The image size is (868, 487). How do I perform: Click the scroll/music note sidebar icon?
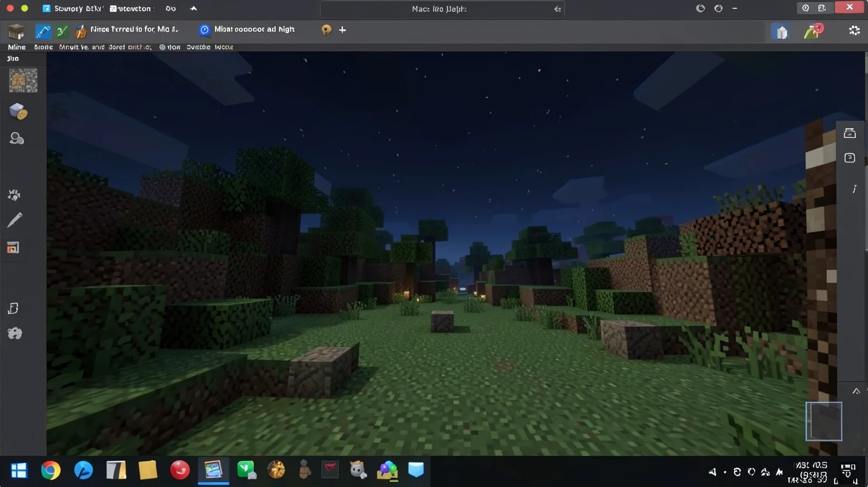pos(13,308)
